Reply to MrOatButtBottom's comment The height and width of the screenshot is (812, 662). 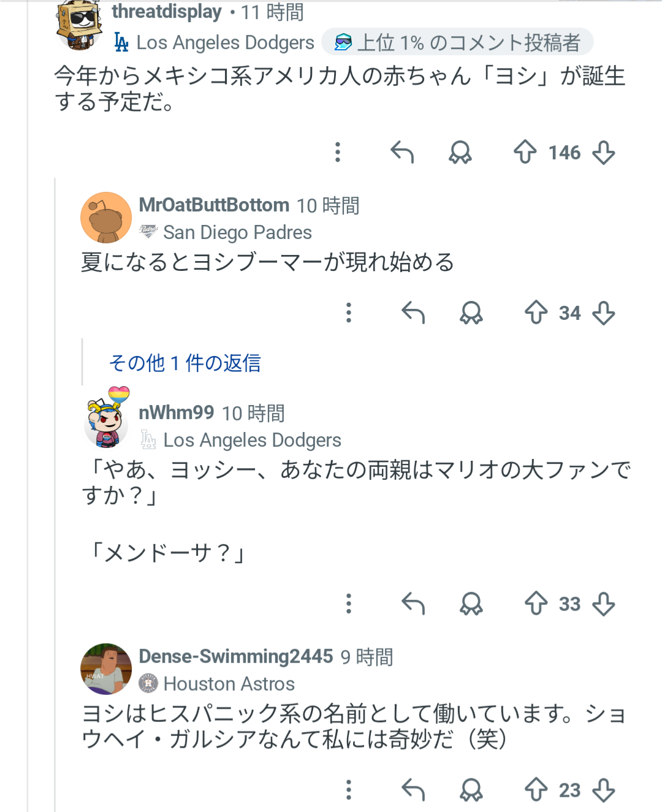pyautogui.click(x=413, y=313)
